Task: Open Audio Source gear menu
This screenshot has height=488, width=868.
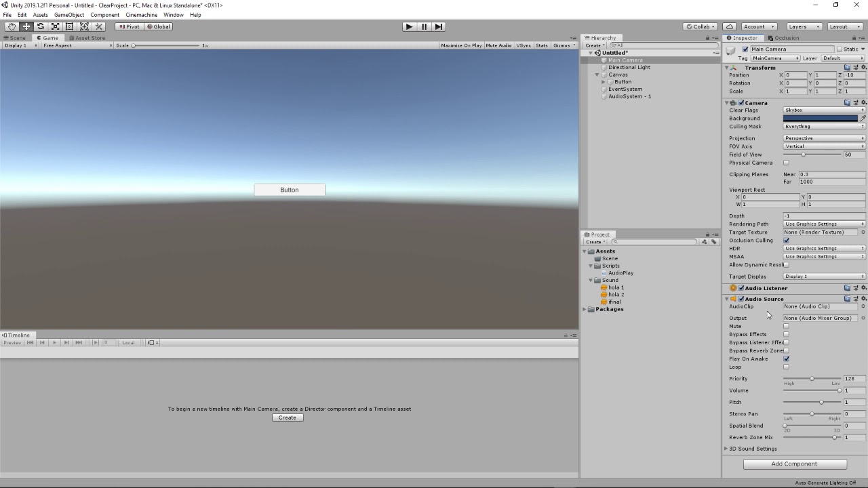Action: [863, 299]
